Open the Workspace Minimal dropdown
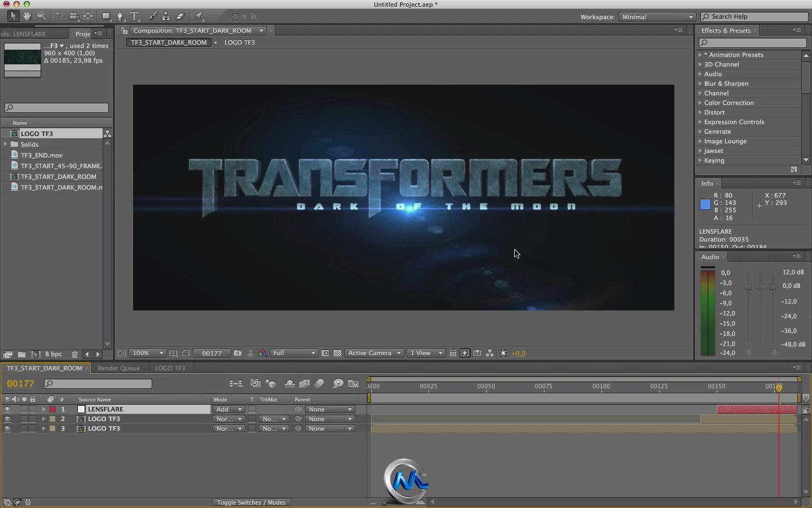 pos(657,17)
